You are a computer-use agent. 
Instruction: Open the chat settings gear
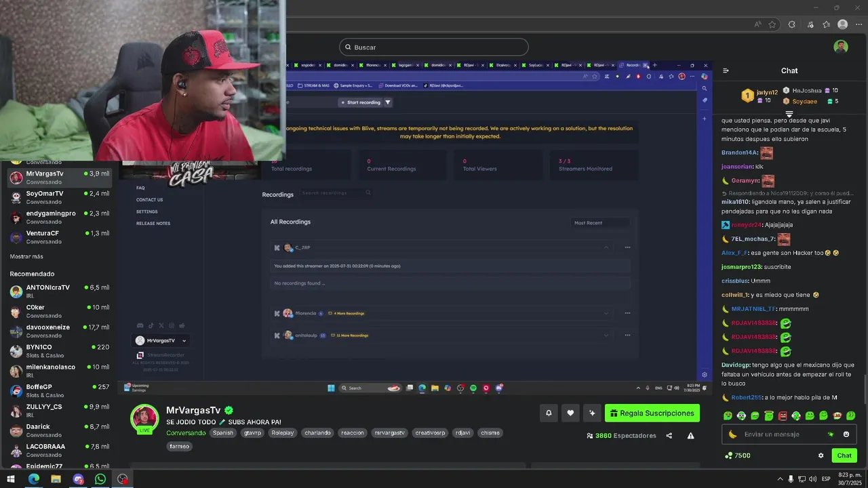coord(821,455)
